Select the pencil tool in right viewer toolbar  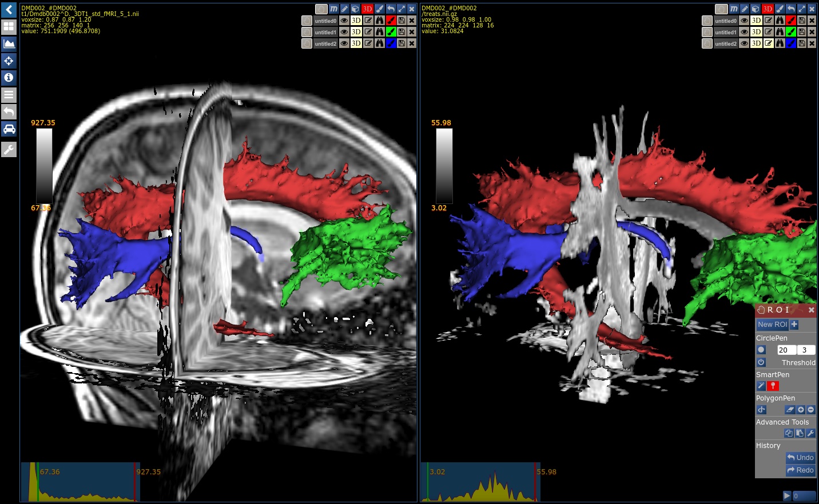point(745,9)
